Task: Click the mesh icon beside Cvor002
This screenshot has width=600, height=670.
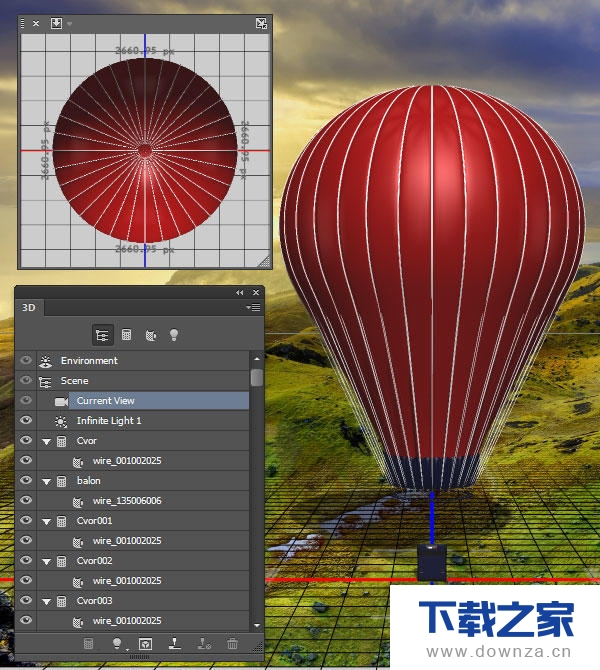Action: [x=62, y=561]
